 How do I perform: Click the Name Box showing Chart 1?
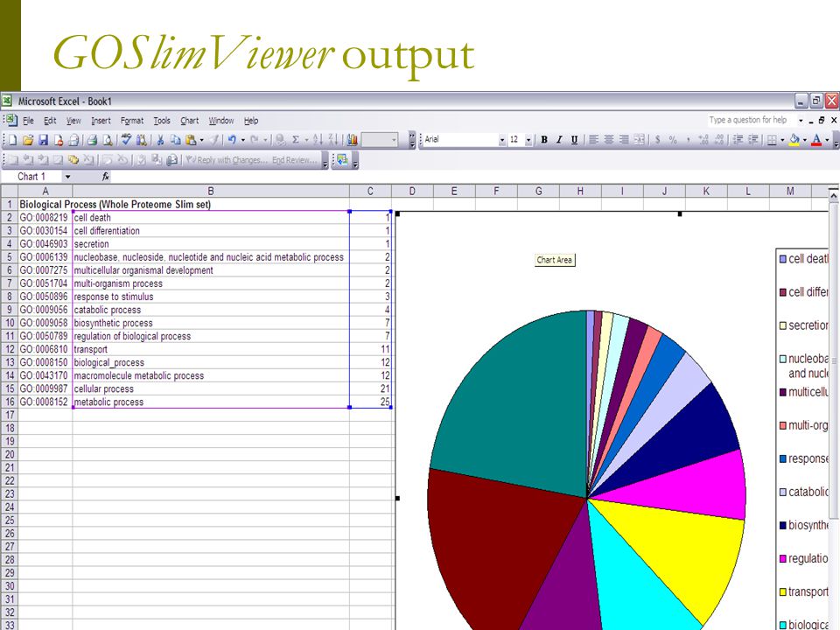31,176
